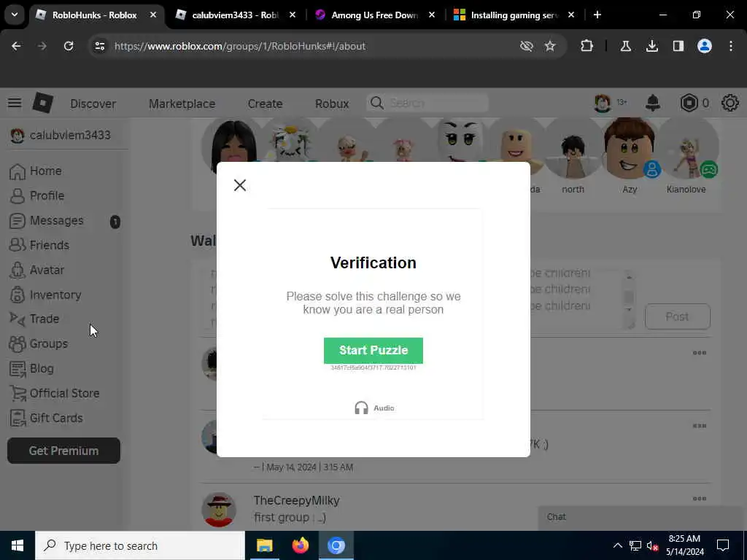Close the Among Us Free Download tab
Screen dimensions: 747x560
click(432, 15)
